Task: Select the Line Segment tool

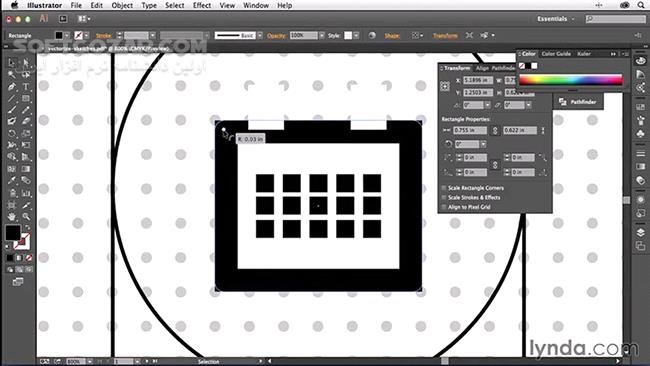Action: (x=12, y=99)
